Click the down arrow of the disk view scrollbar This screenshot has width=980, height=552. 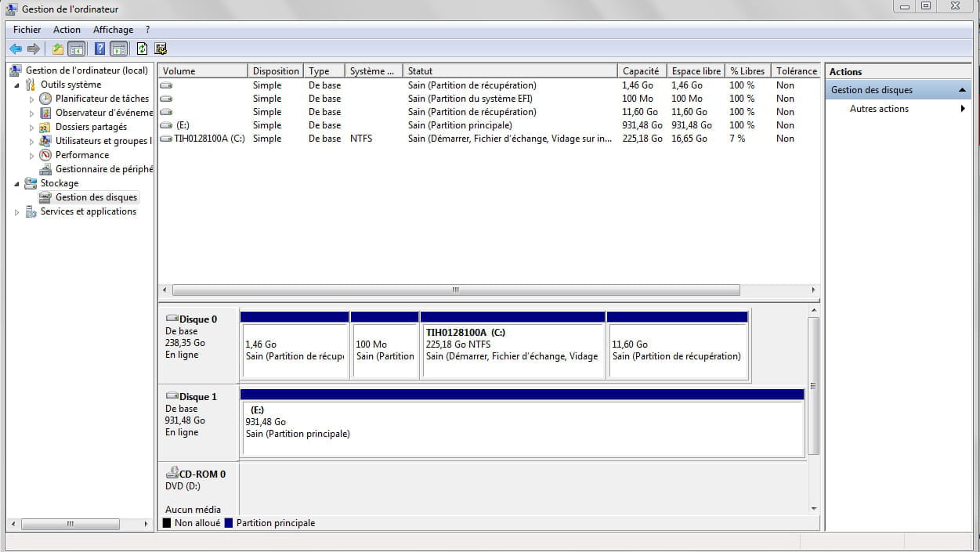[x=813, y=508]
